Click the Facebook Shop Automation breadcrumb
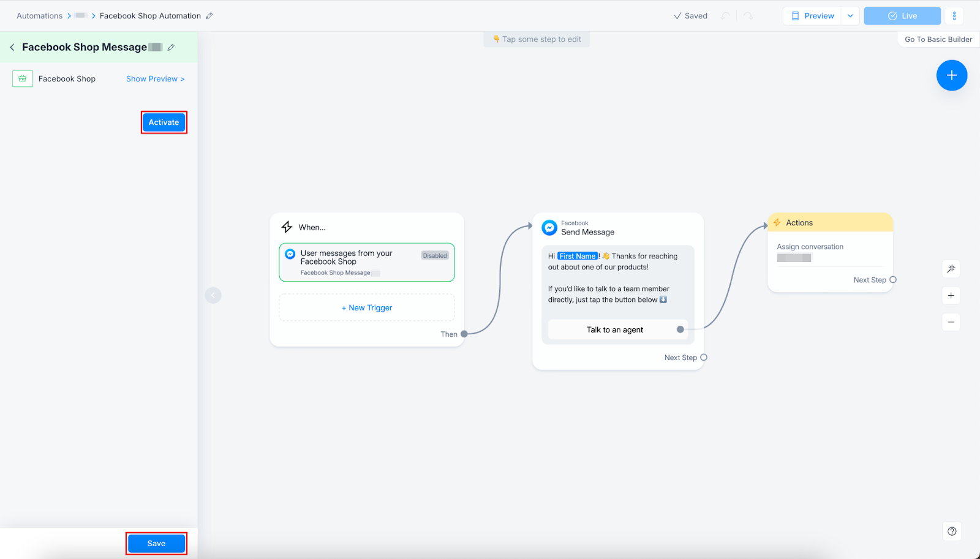Image resolution: width=980 pixels, height=559 pixels. coord(150,16)
